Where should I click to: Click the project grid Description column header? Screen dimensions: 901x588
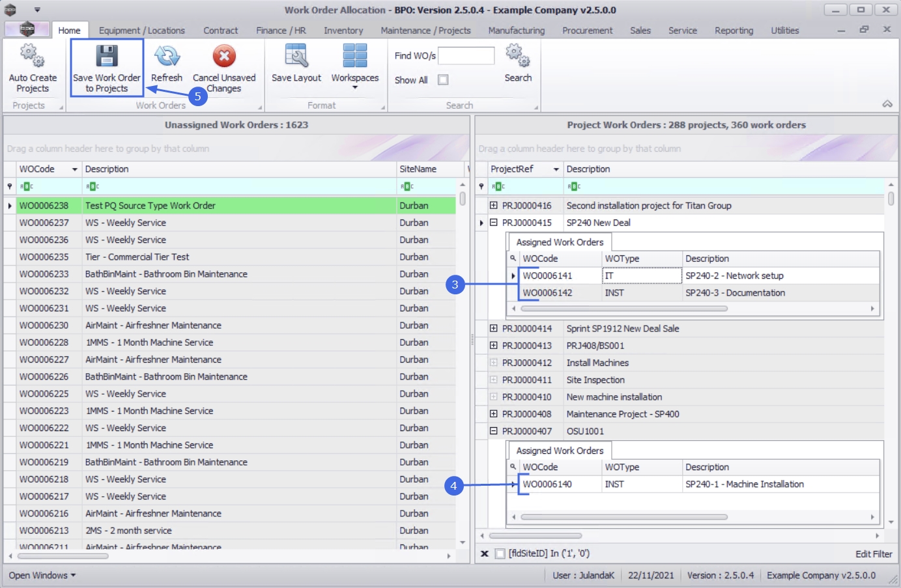point(723,169)
